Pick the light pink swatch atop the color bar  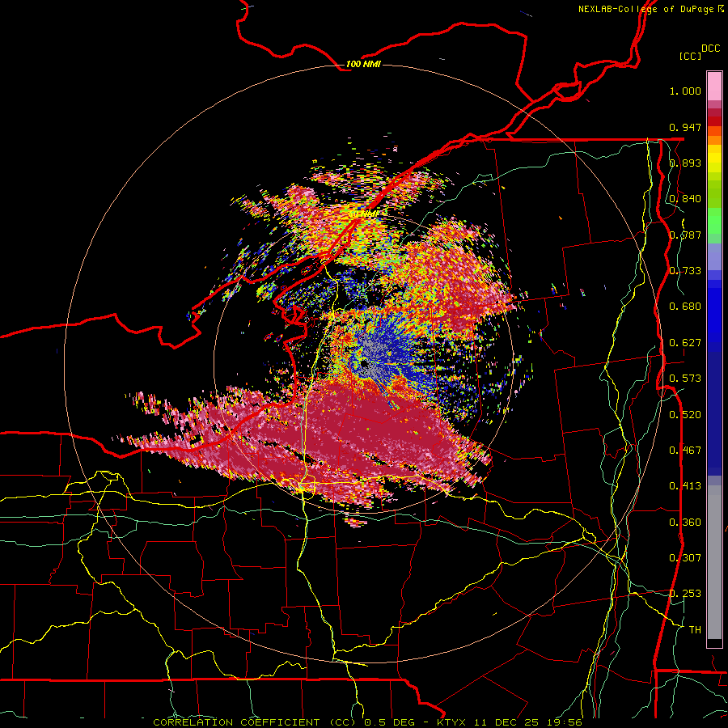coord(714,87)
